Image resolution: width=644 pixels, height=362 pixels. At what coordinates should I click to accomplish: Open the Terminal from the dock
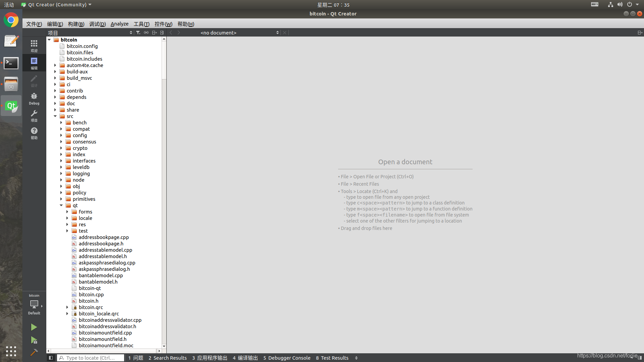(11, 63)
